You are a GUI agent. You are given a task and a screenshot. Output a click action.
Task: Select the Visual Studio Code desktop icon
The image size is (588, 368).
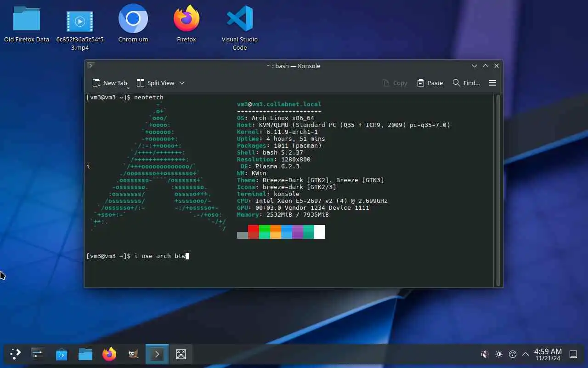(240, 28)
